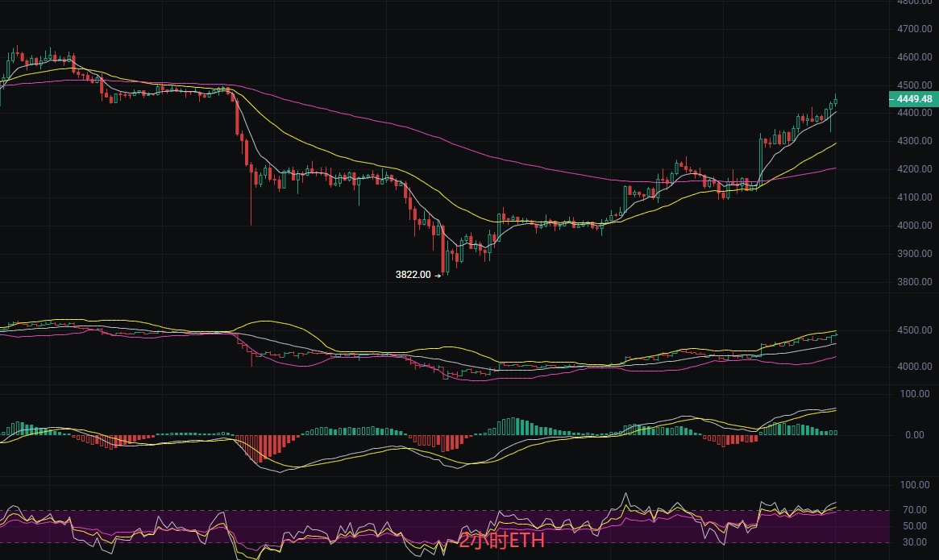Click the 4200.00 price axis label
939x560 pixels.
point(915,169)
